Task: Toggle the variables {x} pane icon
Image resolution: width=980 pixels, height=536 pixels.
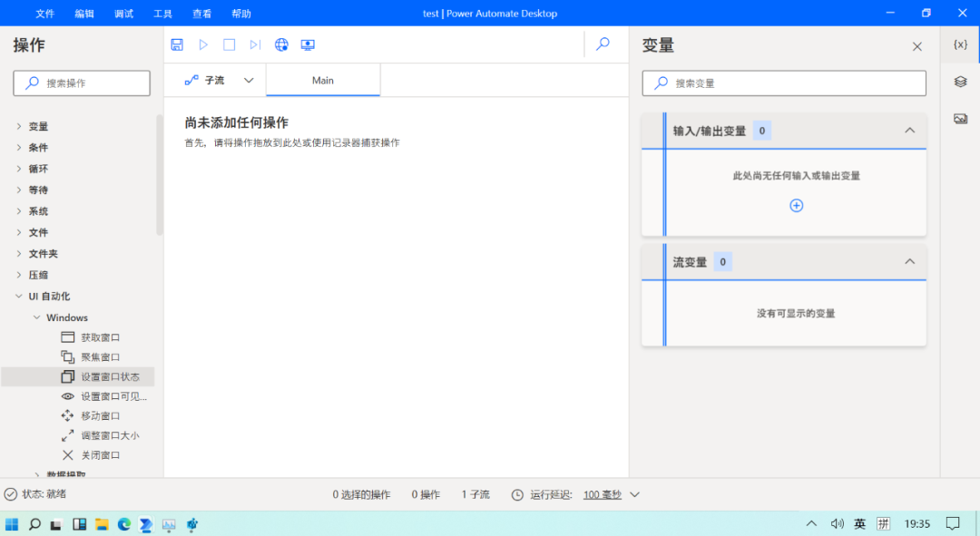Action: (960, 44)
